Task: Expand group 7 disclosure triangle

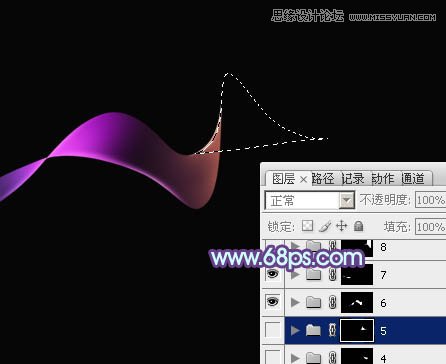Action: click(x=295, y=275)
